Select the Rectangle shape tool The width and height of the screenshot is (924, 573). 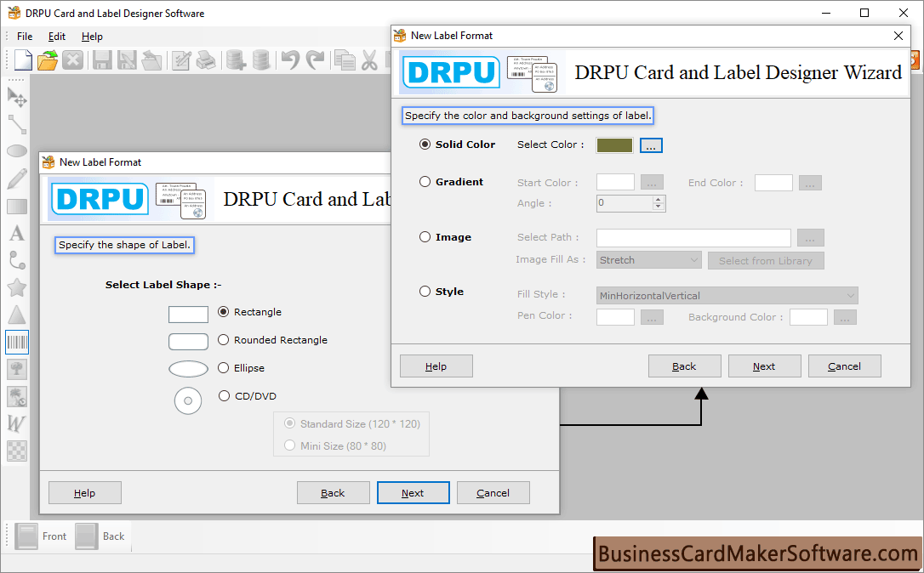click(16, 206)
